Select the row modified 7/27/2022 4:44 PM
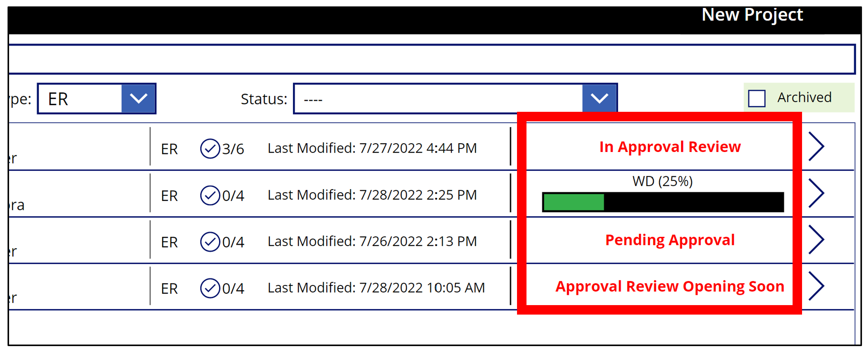The image size is (868, 354). (372, 148)
